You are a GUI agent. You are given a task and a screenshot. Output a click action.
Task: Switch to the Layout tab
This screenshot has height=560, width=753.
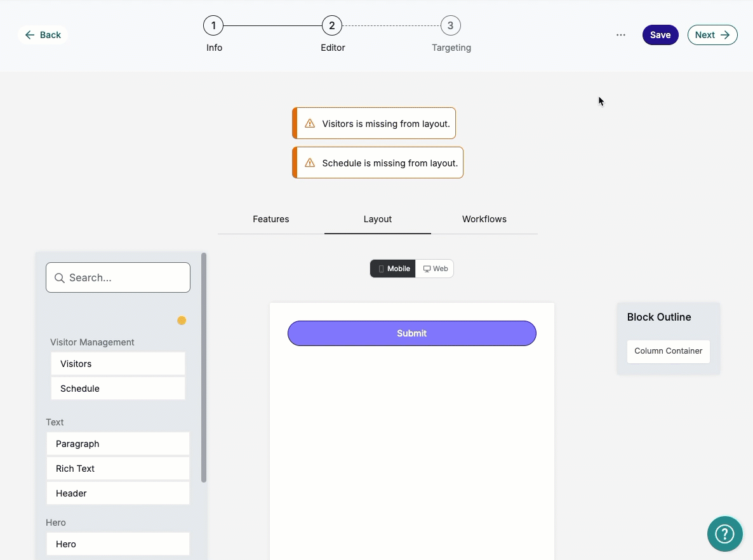[378, 219]
